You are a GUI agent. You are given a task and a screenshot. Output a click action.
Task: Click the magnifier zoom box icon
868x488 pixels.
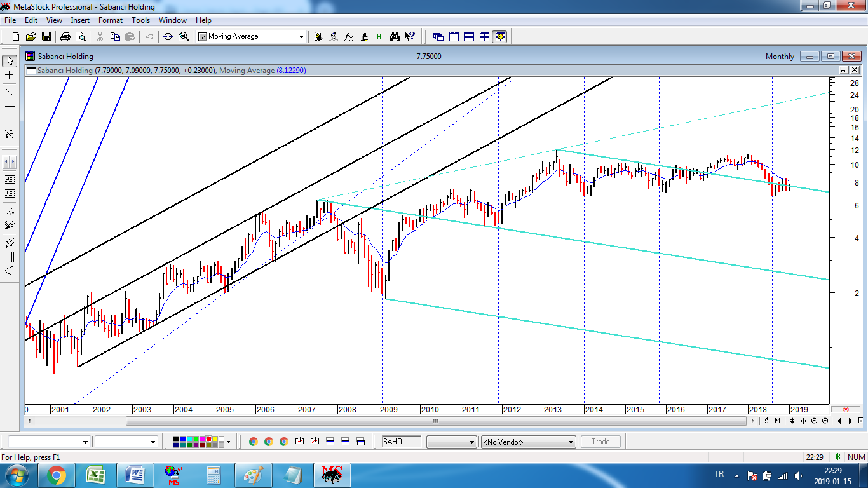184,36
